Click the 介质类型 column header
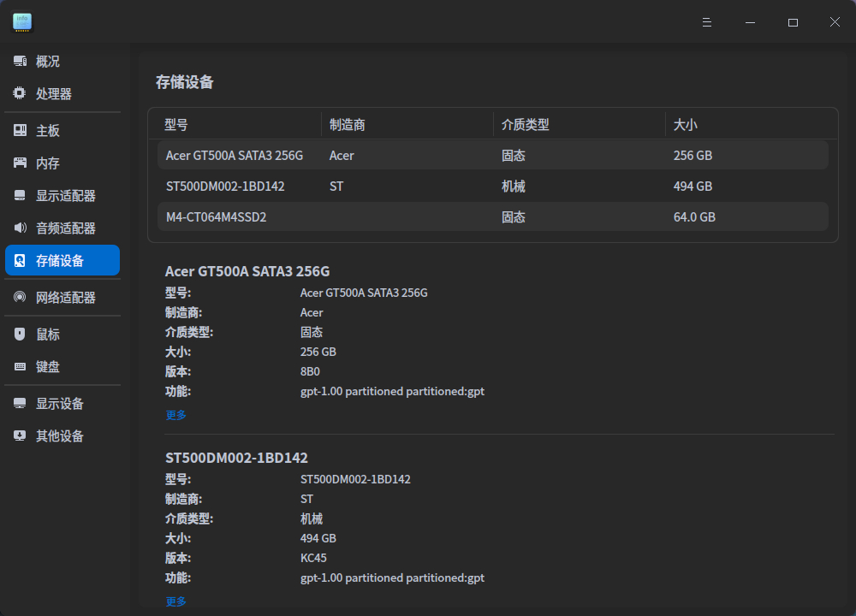 525,125
